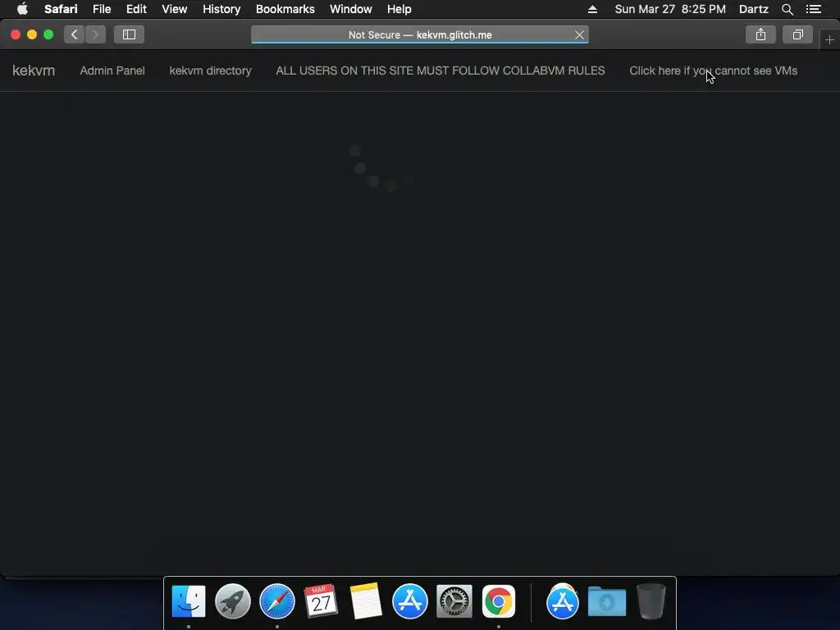Image resolution: width=840 pixels, height=630 pixels.
Task: Click the Dartz user name in menu bar
Action: 753,9
